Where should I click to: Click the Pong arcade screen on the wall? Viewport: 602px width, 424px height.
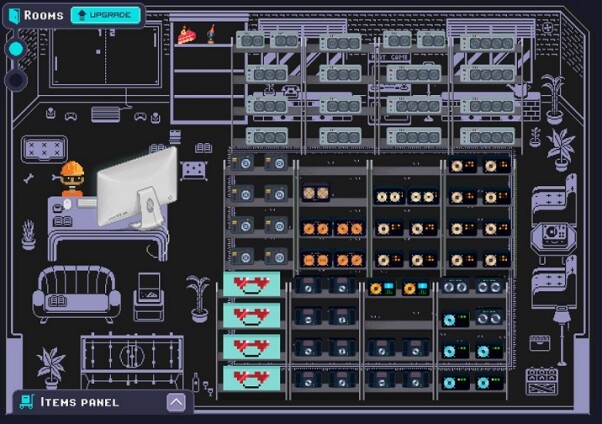click(106, 55)
